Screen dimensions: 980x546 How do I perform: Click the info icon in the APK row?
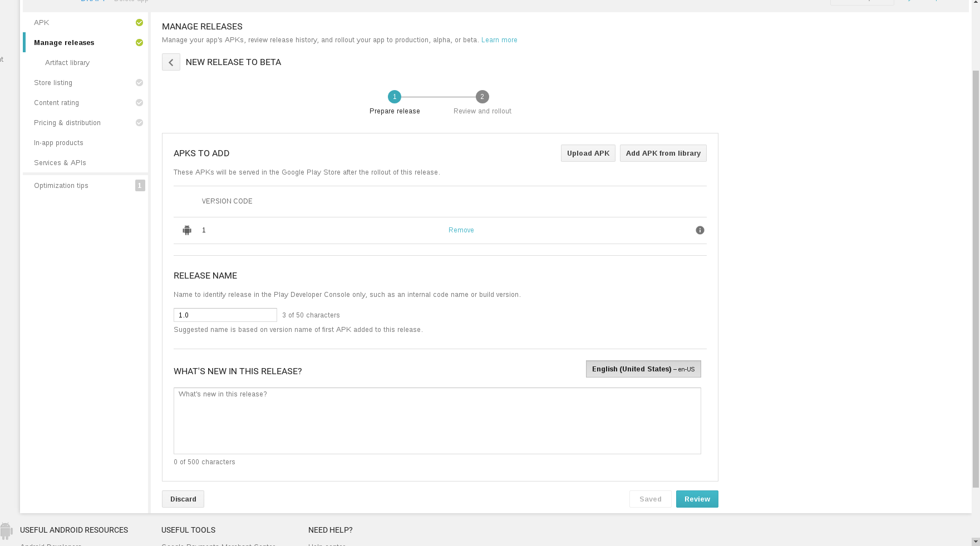(700, 230)
